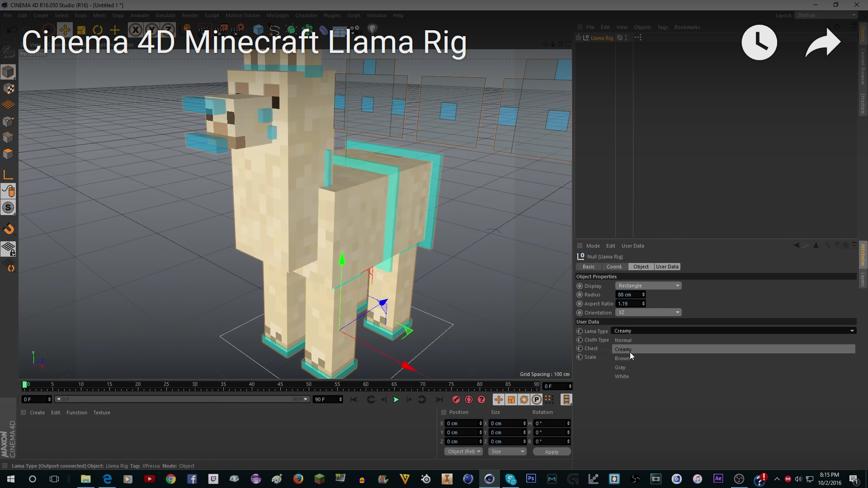Viewport: 868px width, 488px height.
Task: Switch to the Coord. tab
Action: (x=614, y=267)
